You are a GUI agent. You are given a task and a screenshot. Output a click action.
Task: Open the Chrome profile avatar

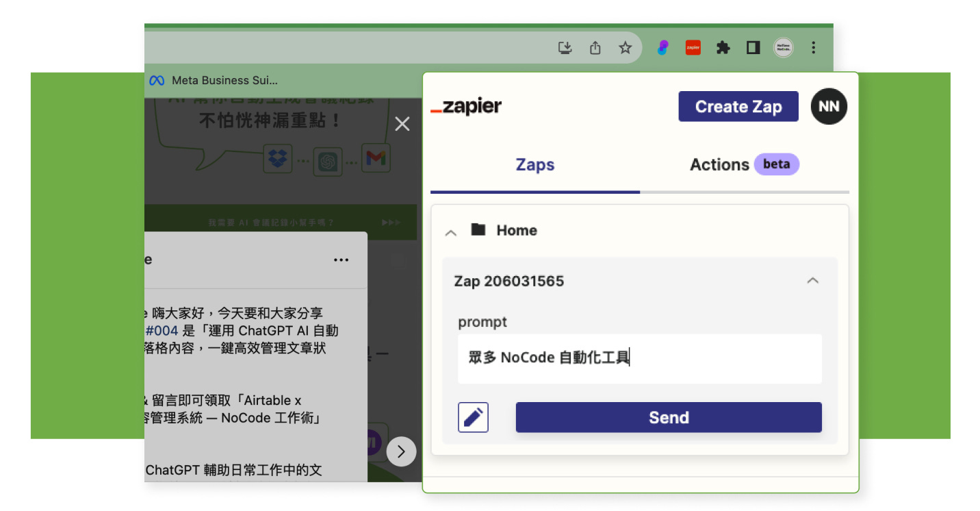coord(784,47)
